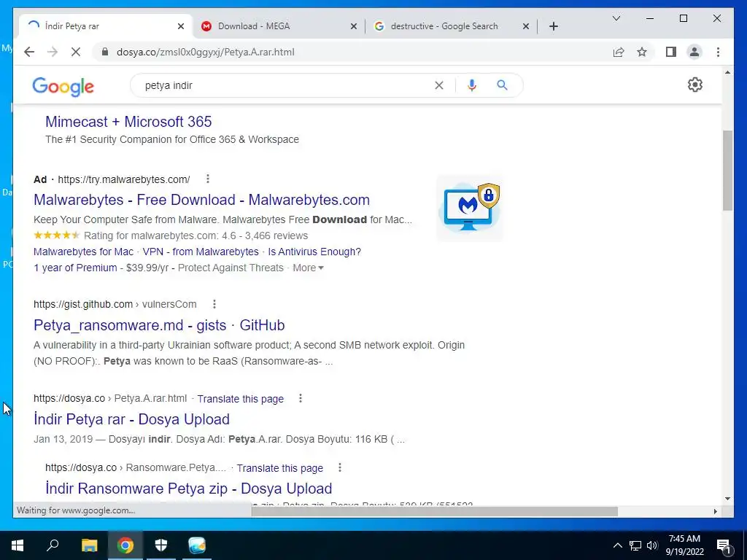Open İndir Petya rar - Dosya Upload

point(131,419)
